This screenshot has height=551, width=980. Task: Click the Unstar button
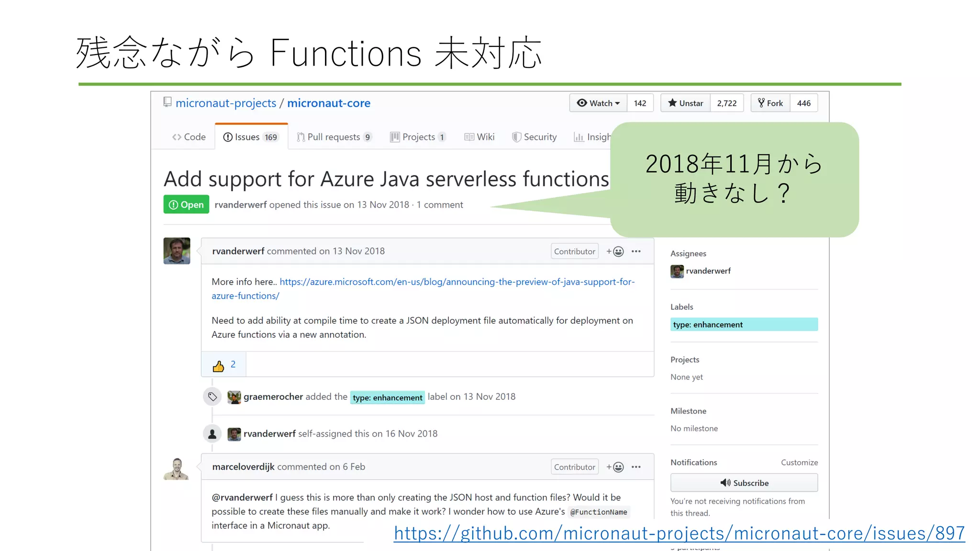click(x=685, y=103)
